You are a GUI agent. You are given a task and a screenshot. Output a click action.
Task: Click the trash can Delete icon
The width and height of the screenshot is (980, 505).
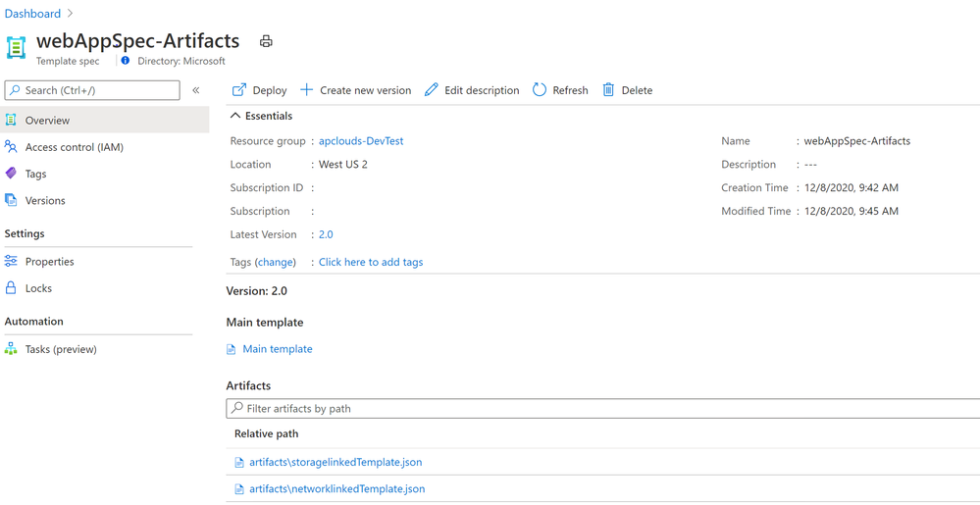tap(608, 90)
